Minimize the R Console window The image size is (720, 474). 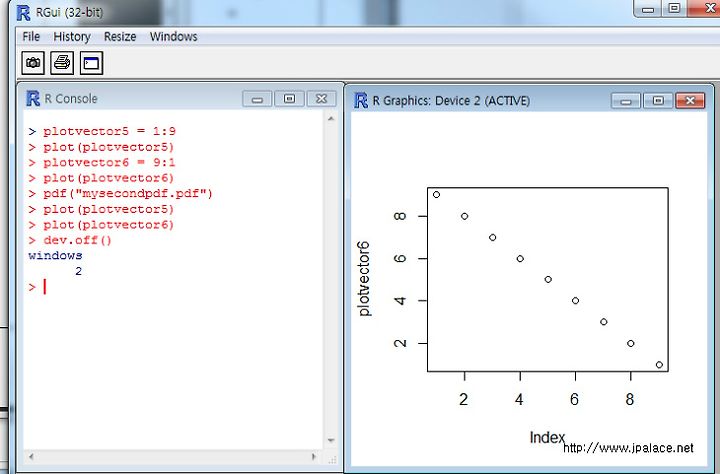(x=257, y=99)
